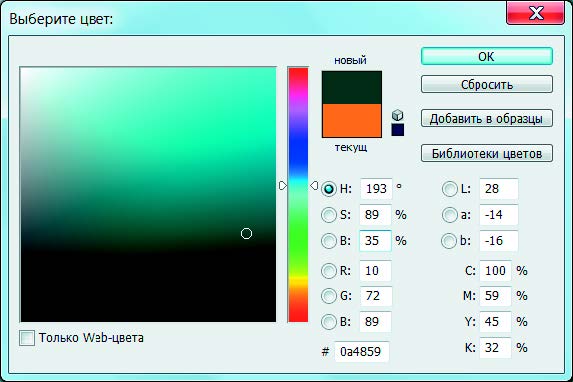Click the текущ label text

[351, 148]
